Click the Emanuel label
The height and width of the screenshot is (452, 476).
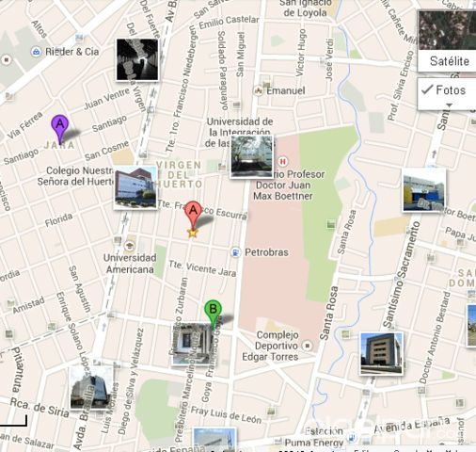(285, 91)
